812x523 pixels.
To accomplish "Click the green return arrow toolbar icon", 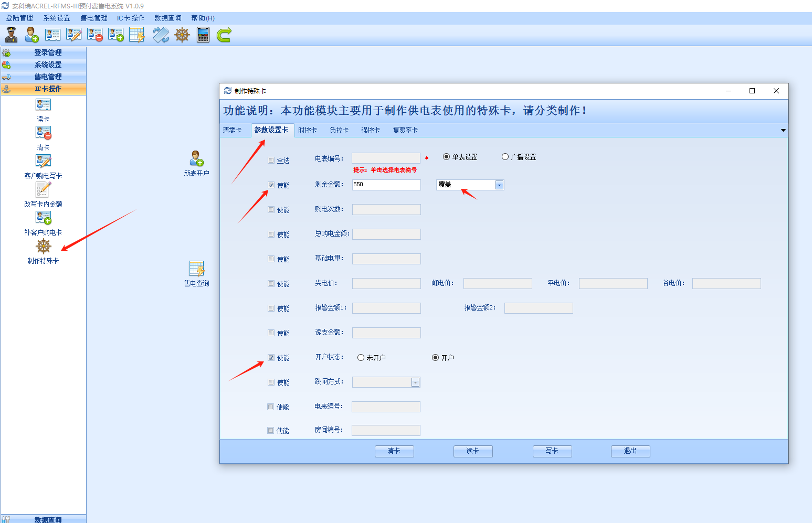I will (224, 35).
